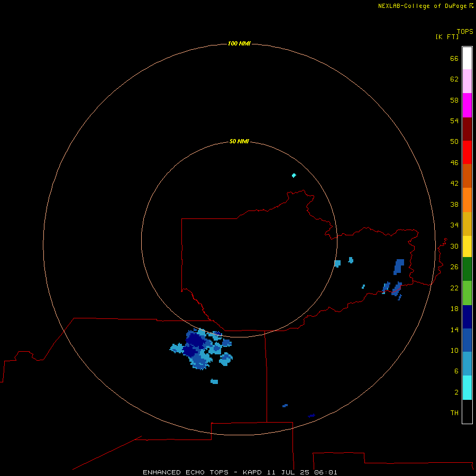Click the legend value 22

(454, 288)
